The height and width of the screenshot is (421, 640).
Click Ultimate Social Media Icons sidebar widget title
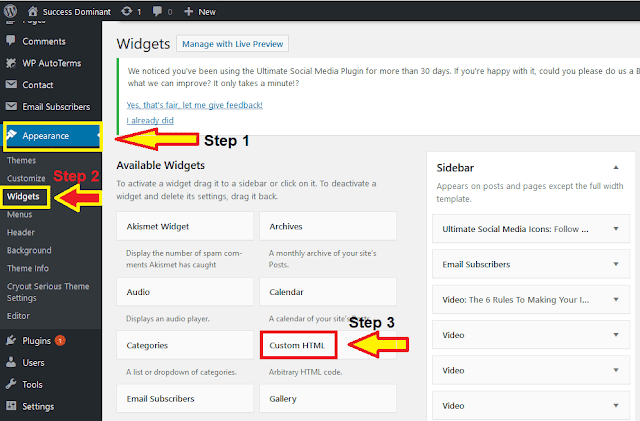[x=515, y=229]
